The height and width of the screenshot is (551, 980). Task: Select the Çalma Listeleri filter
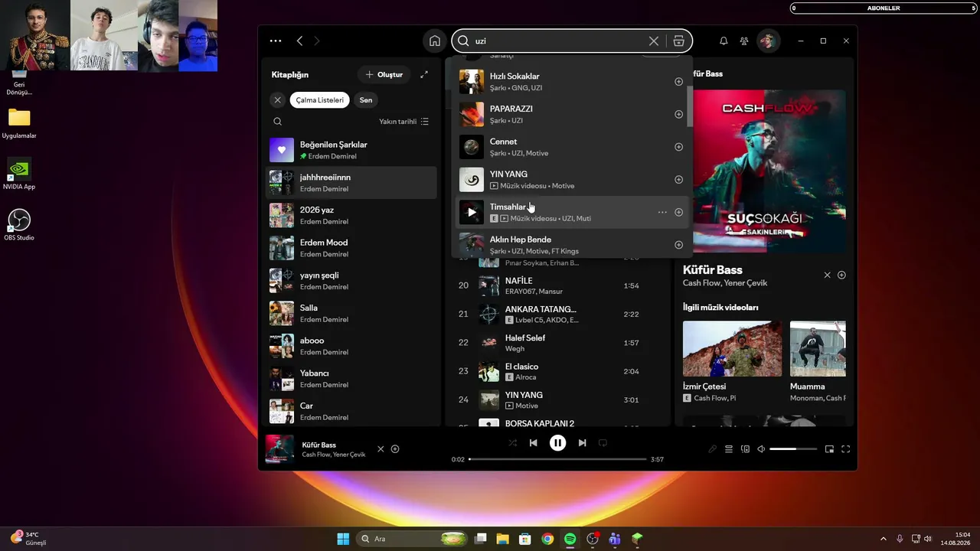tap(320, 100)
